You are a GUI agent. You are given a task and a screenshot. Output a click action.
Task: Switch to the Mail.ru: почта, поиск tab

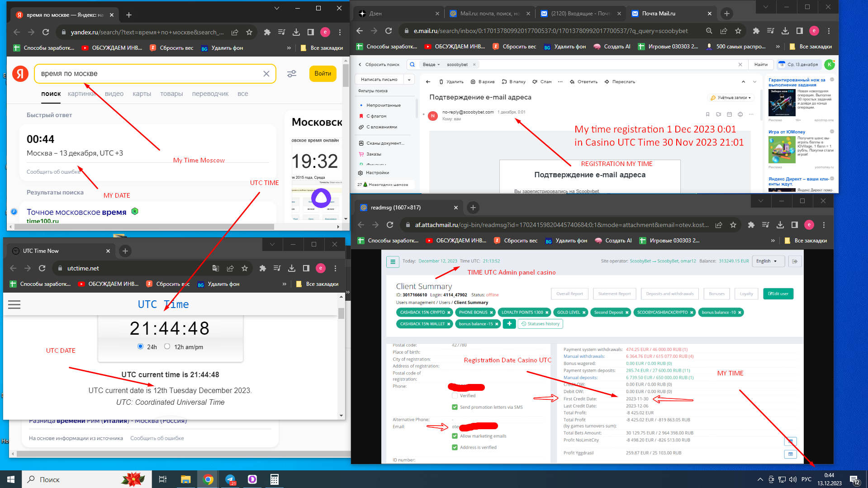click(x=490, y=14)
